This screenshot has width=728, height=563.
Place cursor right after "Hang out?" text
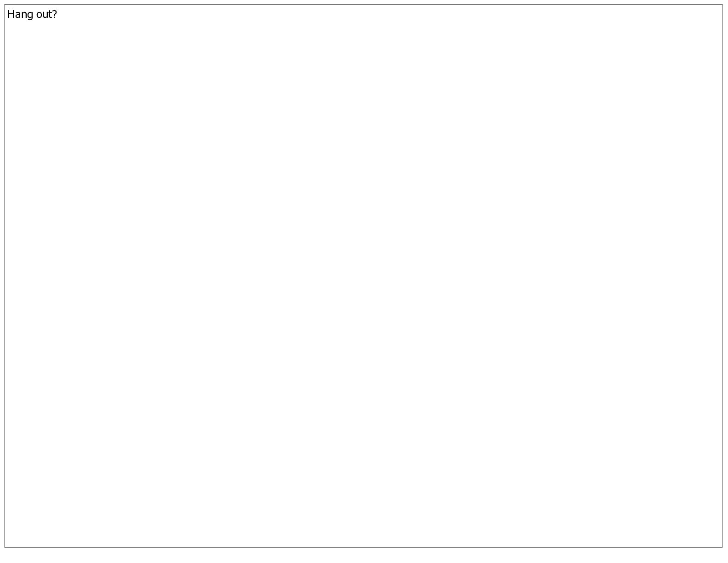tap(58, 14)
